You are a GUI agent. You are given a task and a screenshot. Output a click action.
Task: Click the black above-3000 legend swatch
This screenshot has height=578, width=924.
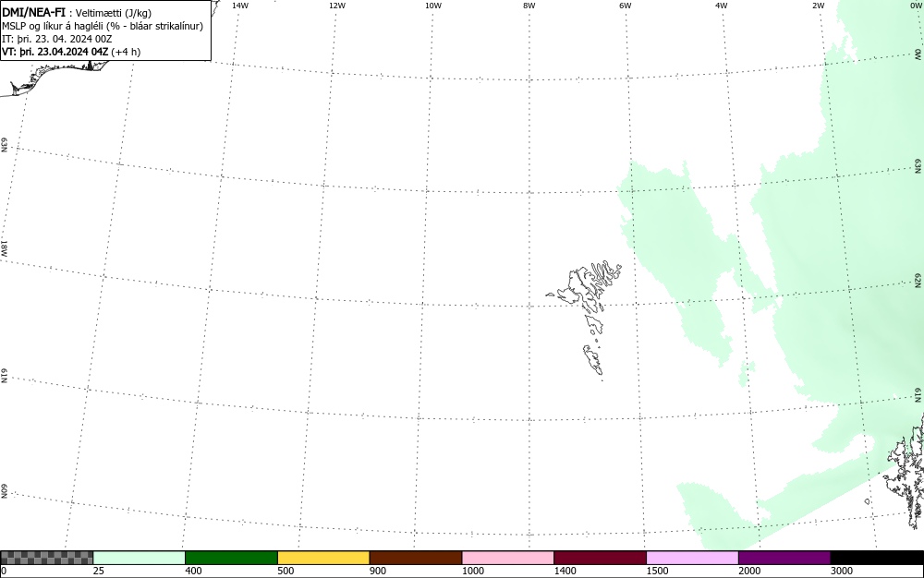coord(877,558)
